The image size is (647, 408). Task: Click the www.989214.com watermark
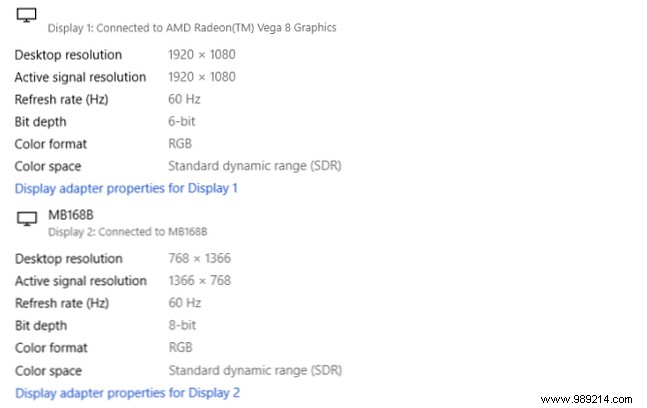tap(586, 399)
